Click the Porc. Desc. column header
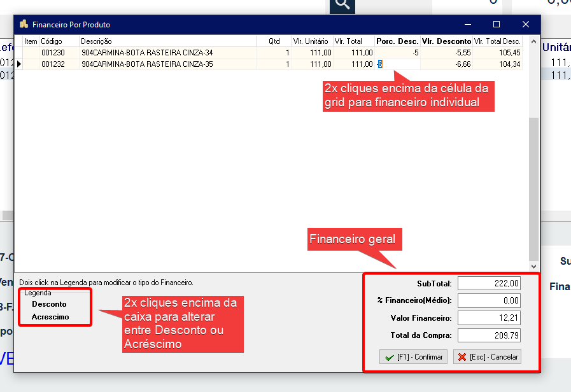The width and height of the screenshot is (571, 392). point(397,41)
